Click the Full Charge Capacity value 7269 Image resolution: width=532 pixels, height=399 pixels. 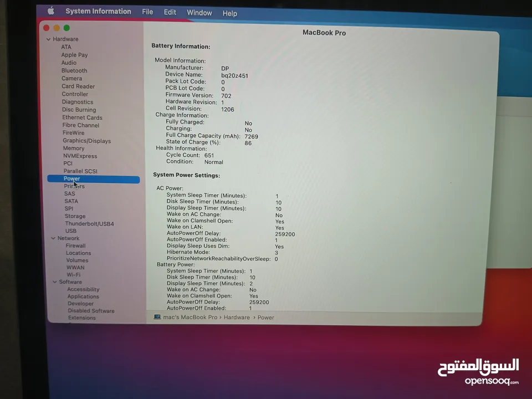coord(251,136)
